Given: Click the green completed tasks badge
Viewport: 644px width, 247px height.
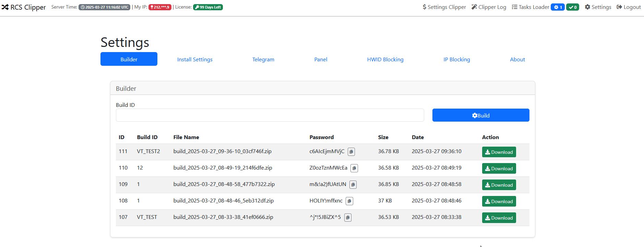Looking at the screenshot, I should 572,7.
